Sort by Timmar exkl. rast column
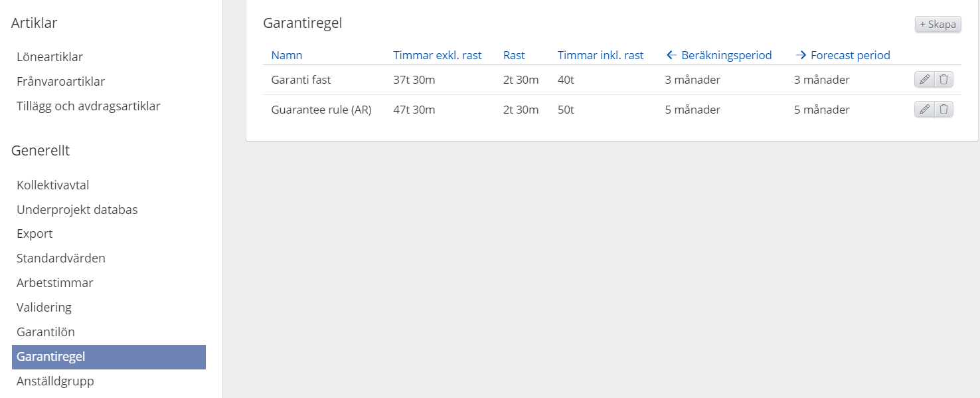The height and width of the screenshot is (398, 980). tap(438, 55)
